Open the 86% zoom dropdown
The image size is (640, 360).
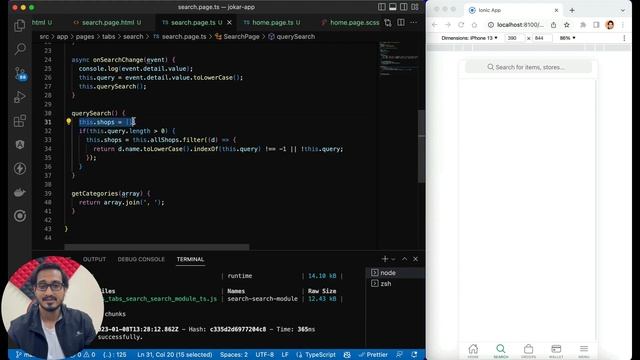(567, 38)
